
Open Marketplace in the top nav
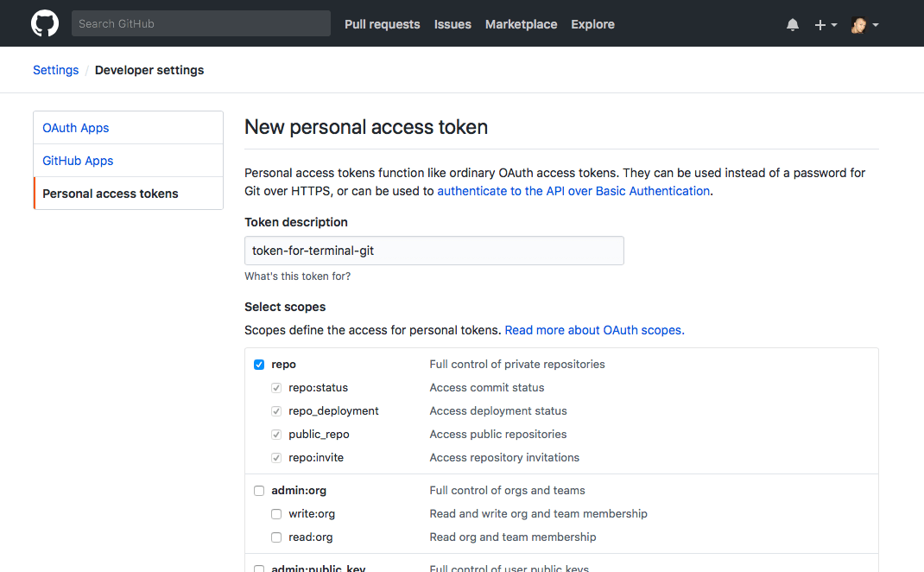pos(521,24)
